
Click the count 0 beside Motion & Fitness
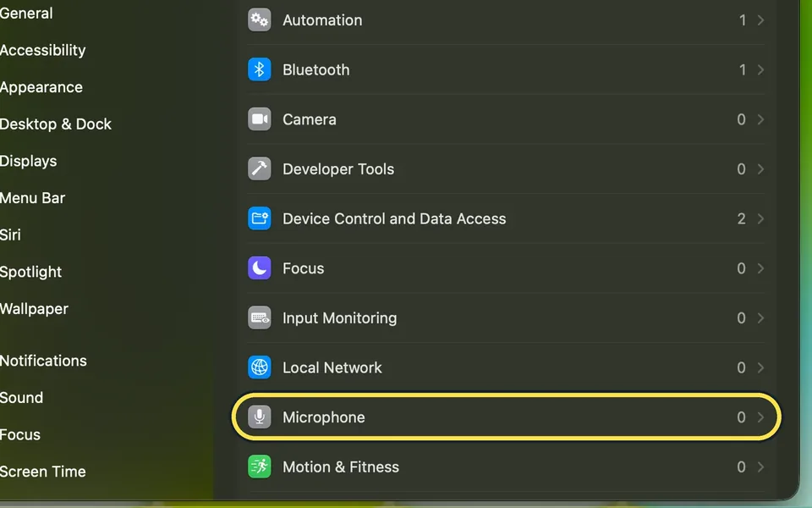[x=742, y=467]
